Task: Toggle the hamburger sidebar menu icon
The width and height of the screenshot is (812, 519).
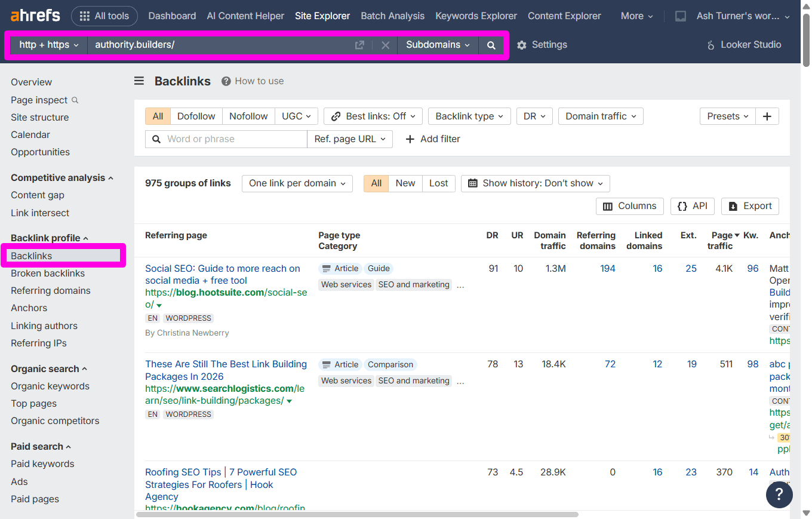Action: tap(139, 81)
